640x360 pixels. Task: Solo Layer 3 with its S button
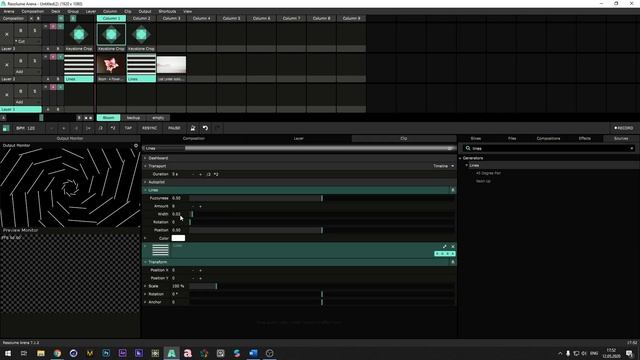(35, 31)
